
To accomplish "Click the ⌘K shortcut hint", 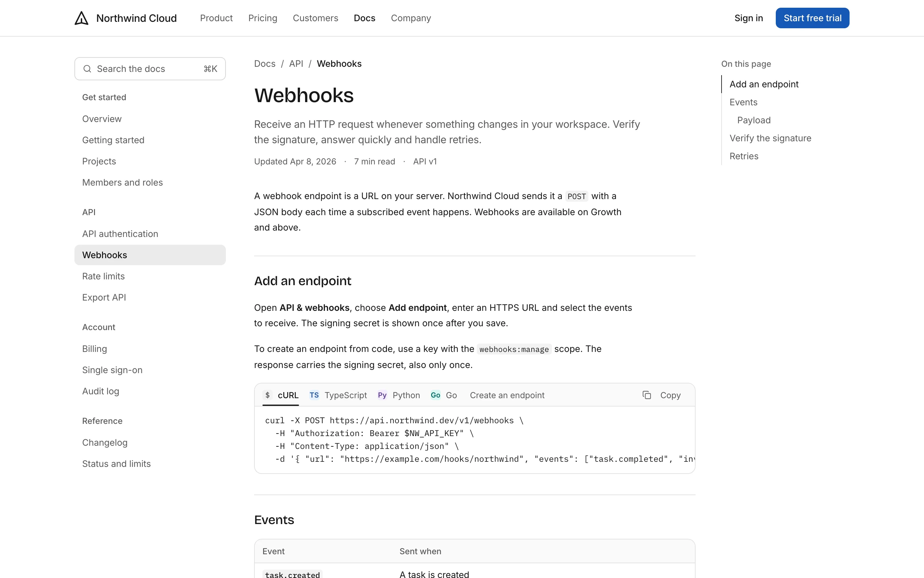I will click(x=210, y=69).
